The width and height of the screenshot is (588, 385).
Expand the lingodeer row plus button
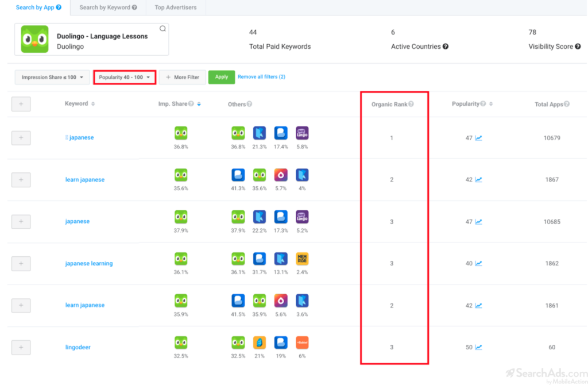(x=21, y=347)
